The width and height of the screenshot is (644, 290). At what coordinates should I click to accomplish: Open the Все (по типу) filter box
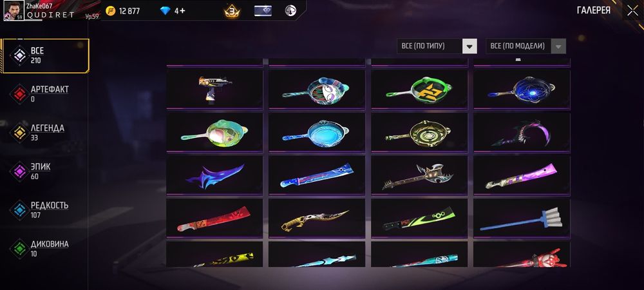(437, 46)
